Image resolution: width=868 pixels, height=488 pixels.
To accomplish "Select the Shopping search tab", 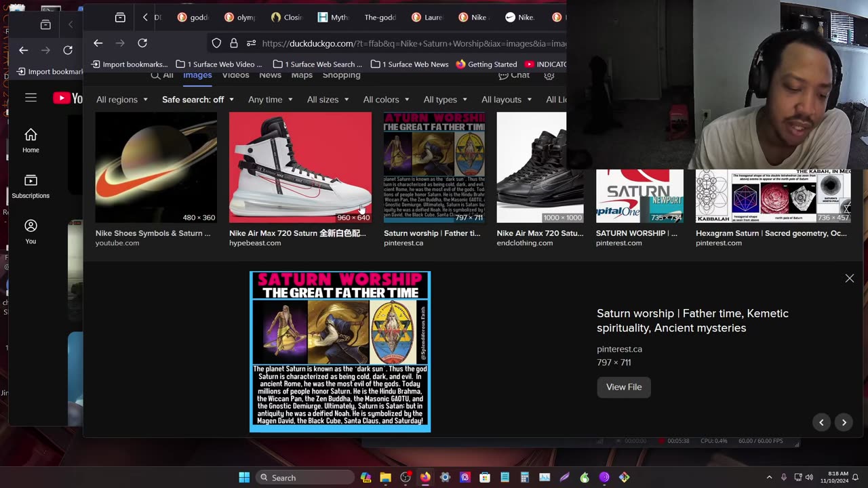I will pos(341,75).
